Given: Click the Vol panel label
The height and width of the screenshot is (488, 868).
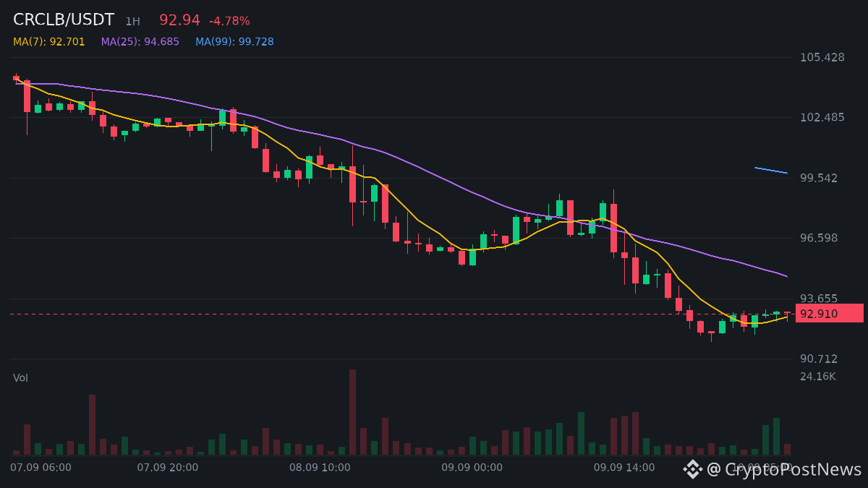Looking at the screenshot, I should (20, 378).
